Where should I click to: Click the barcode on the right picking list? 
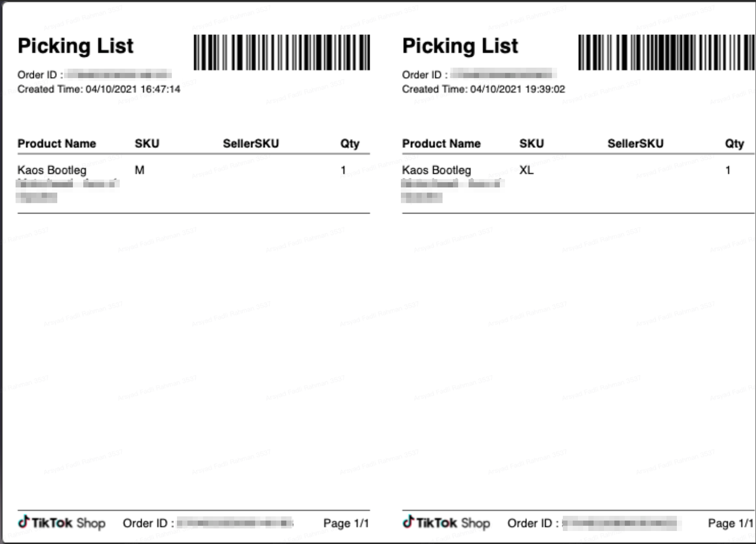tap(666, 53)
